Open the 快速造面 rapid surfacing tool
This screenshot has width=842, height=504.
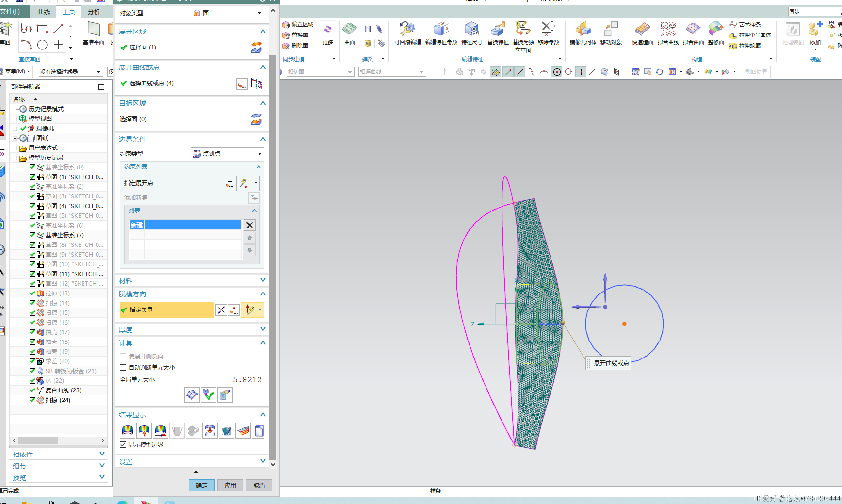(642, 33)
